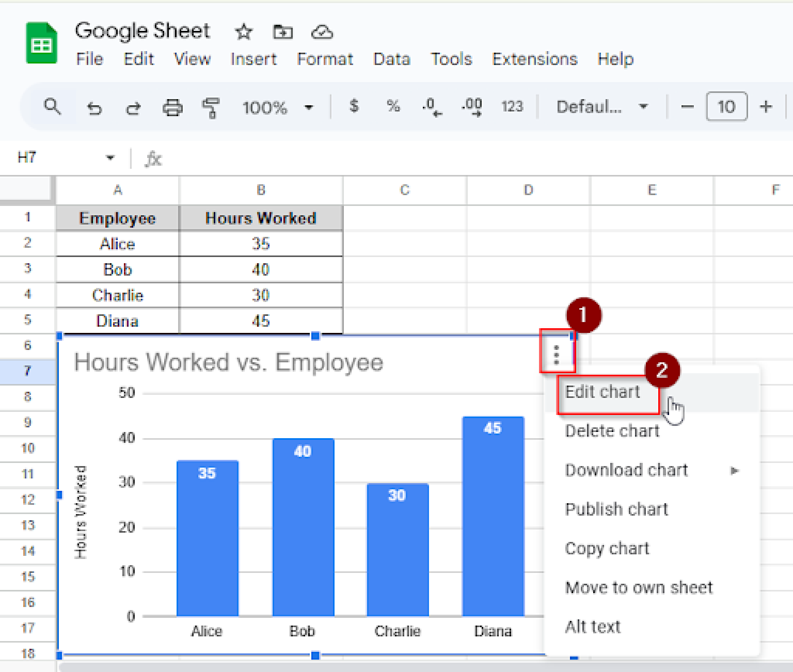Image resolution: width=793 pixels, height=672 pixels.
Task: Open the Format menu
Action: tap(325, 59)
